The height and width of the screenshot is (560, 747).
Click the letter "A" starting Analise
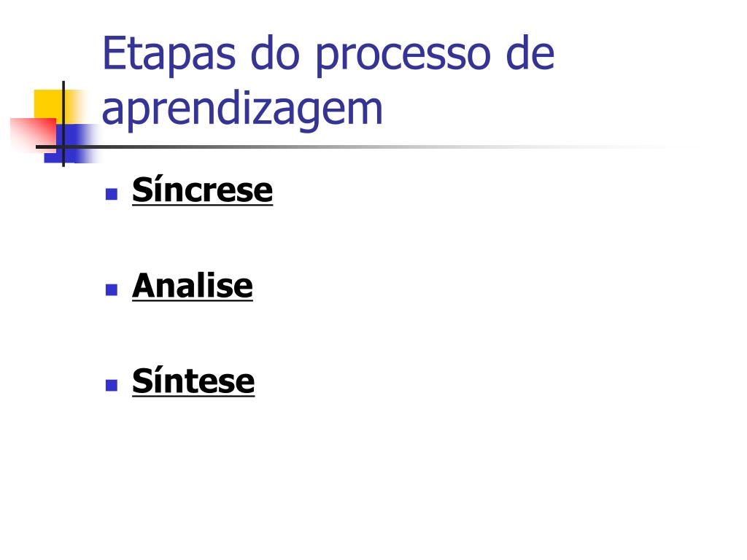click(x=142, y=286)
